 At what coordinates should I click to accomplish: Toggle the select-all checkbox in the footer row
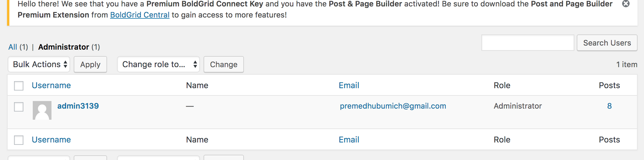click(19, 140)
